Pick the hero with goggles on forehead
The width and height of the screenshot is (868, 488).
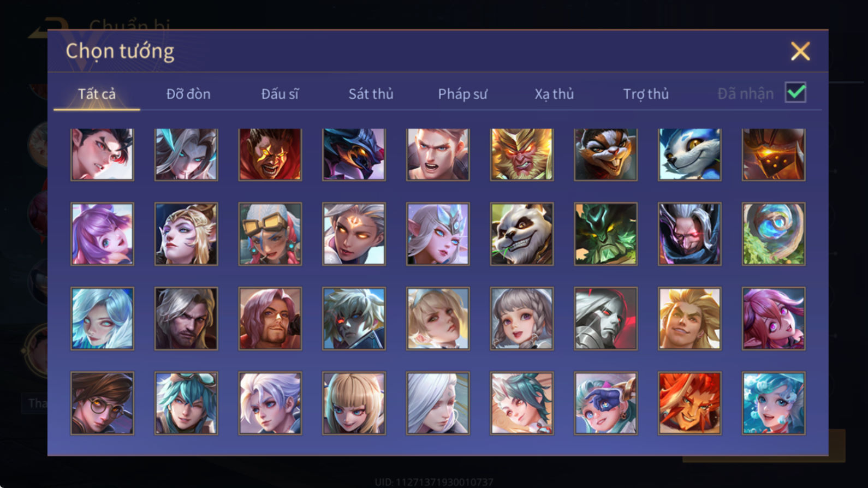(x=270, y=234)
